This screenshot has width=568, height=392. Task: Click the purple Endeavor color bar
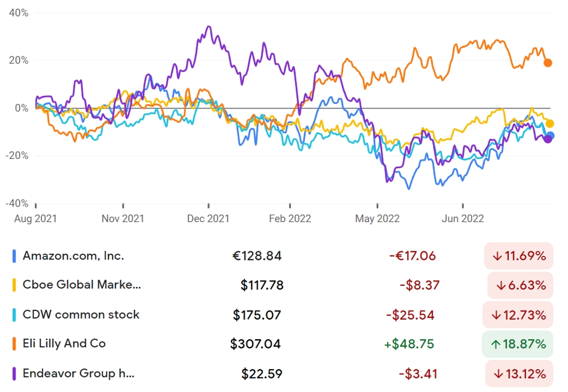point(14,374)
